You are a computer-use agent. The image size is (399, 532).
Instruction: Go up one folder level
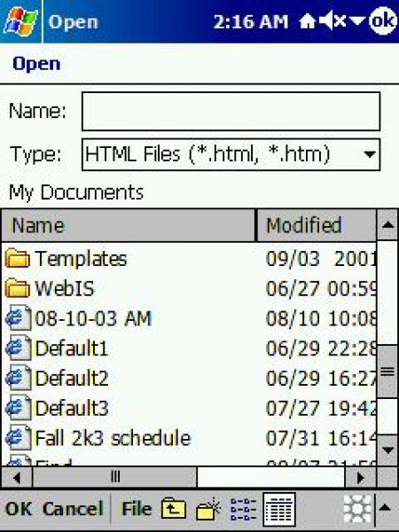pos(174,508)
